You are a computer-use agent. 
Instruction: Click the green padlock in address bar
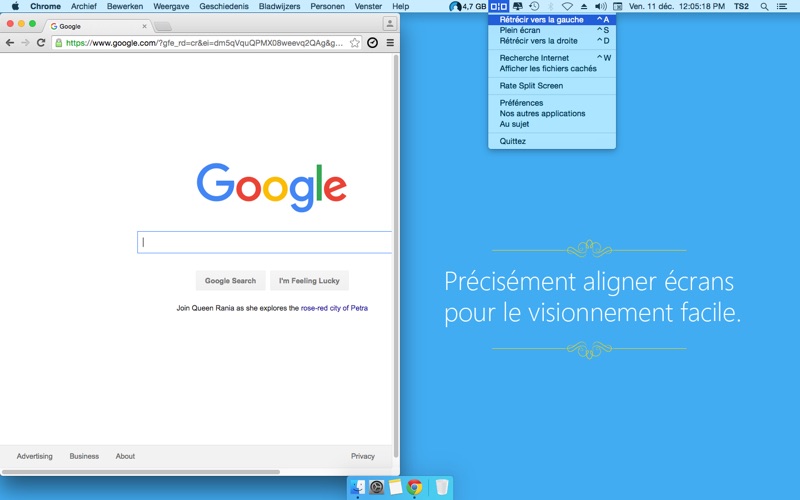click(59, 43)
